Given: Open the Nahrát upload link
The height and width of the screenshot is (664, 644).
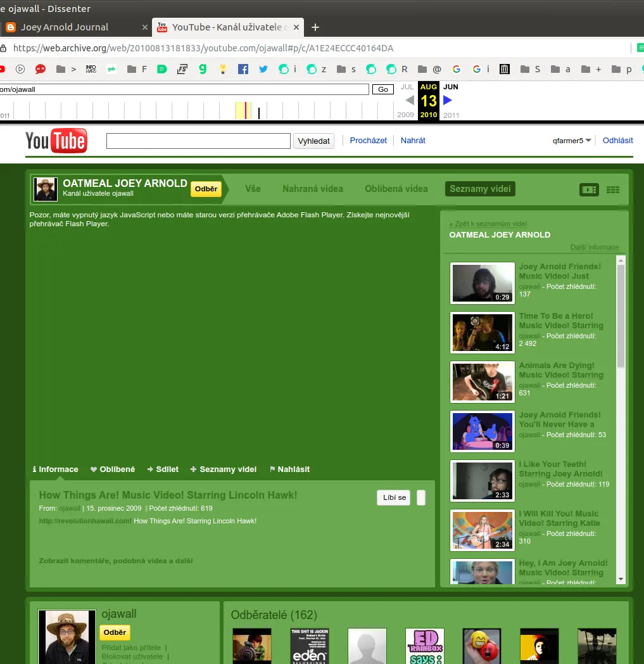Looking at the screenshot, I should (x=413, y=141).
